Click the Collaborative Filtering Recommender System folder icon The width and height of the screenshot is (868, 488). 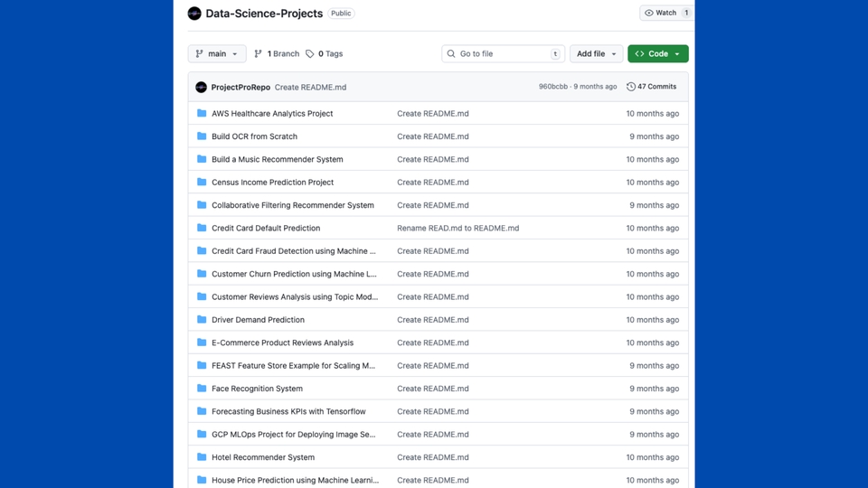click(x=202, y=205)
